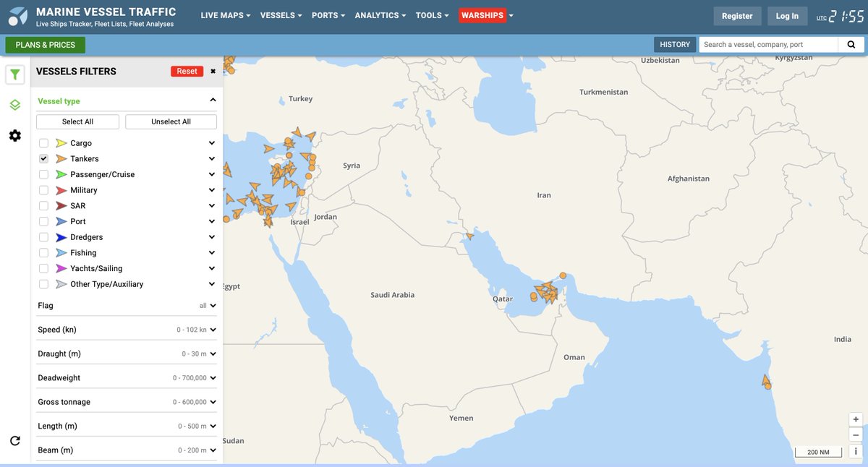Image resolution: width=868 pixels, height=467 pixels.
Task: Expand the Gross tonnage filter
Action: click(x=127, y=402)
